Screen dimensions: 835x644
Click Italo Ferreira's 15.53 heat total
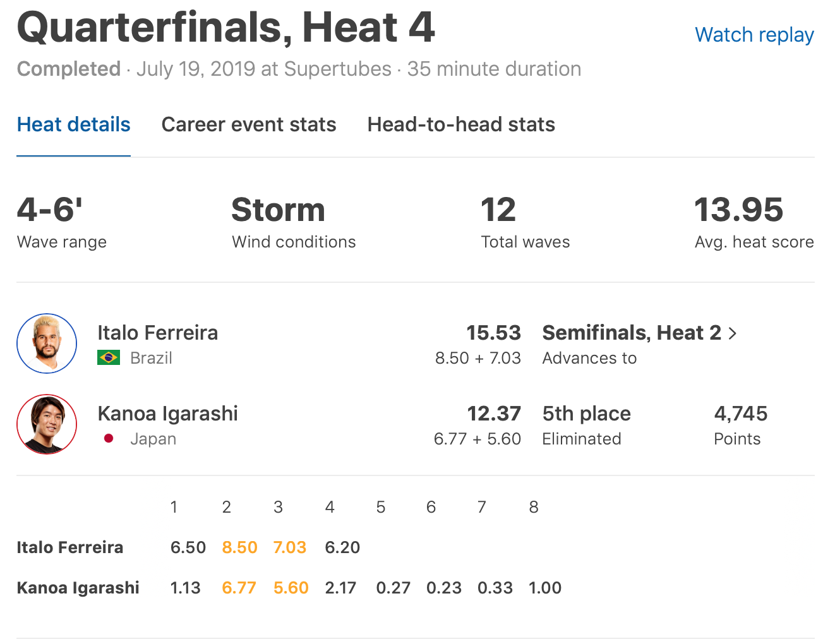(x=493, y=333)
